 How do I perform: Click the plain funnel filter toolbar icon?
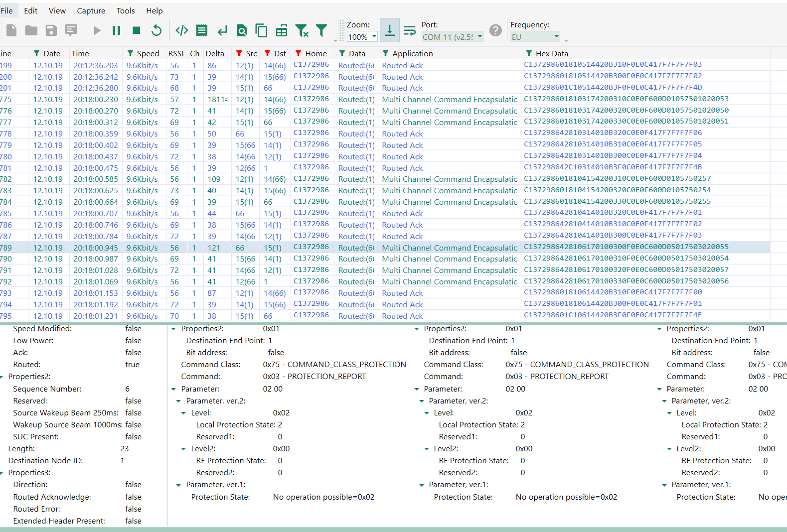[322, 31]
